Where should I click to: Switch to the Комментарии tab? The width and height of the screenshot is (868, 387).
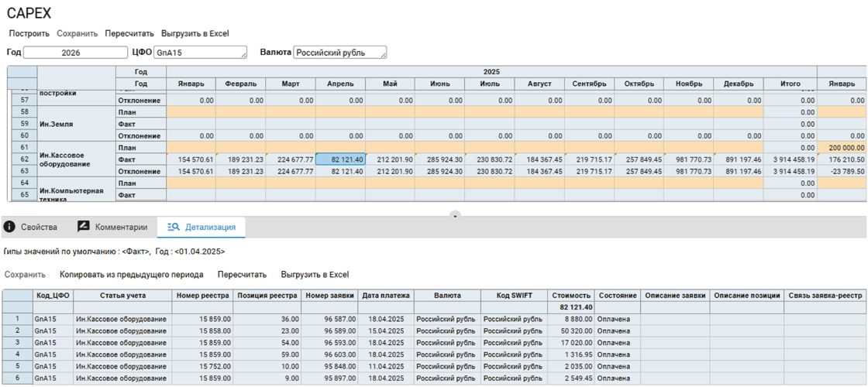pyautogui.click(x=120, y=227)
